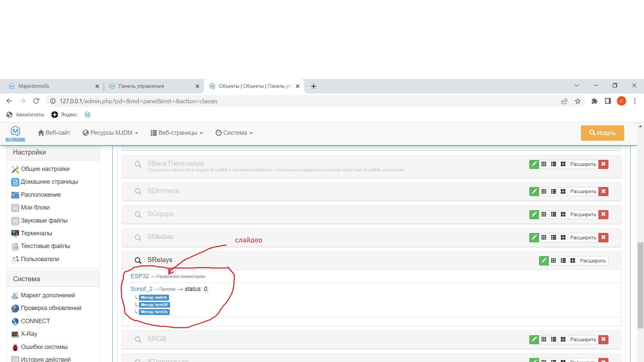Click Расширить button for SRelays class
Image resolution: width=644 pixels, height=362 pixels.
(x=593, y=261)
